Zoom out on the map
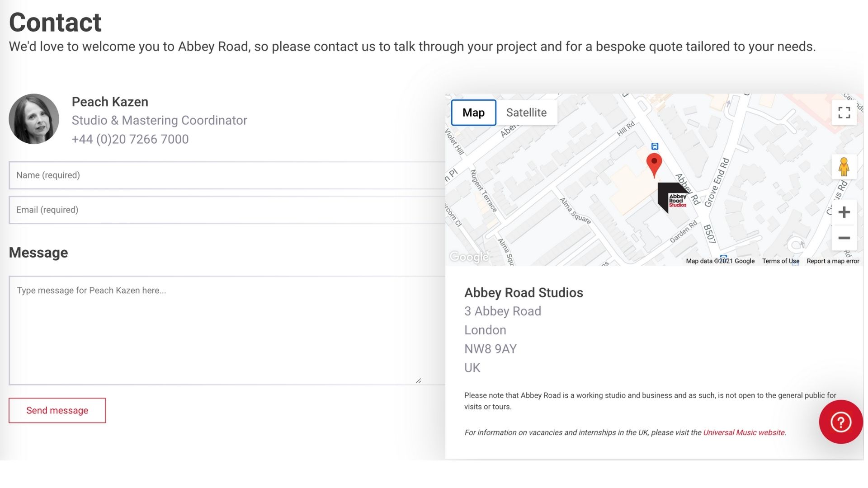 click(844, 238)
